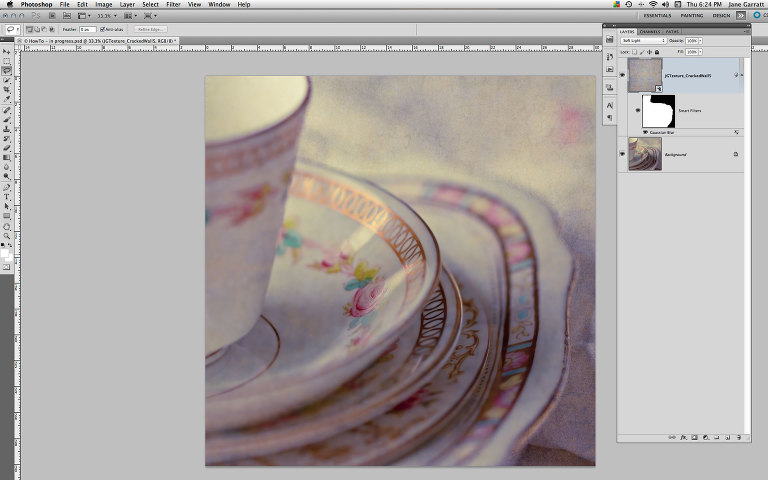This screenshot has height=480, width=768.
Task: Click the Refine Edge button
Action: pyautogui.click(x=150, y=29)
